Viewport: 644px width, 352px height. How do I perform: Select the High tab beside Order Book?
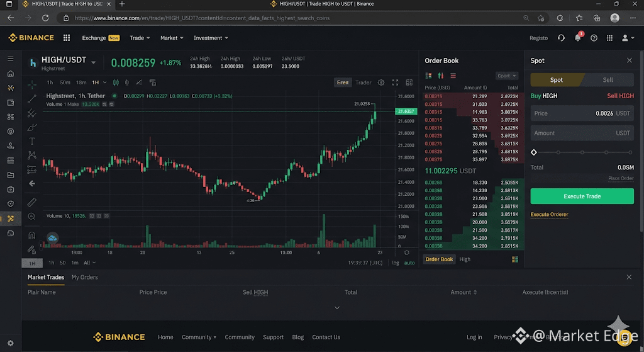coord(465,259)
